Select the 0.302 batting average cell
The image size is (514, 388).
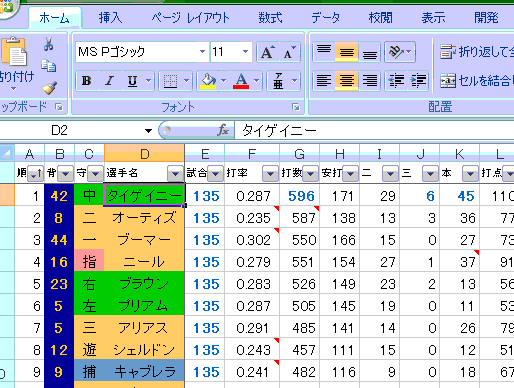[x=252, y=240]
